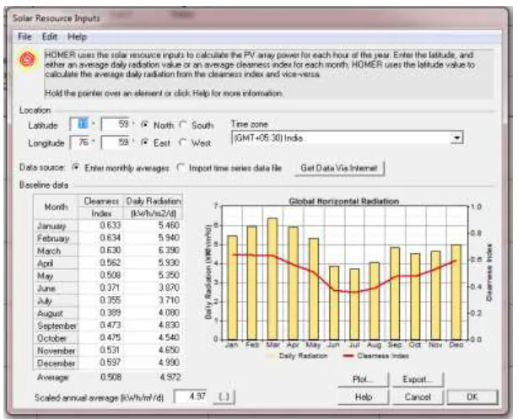
Task: Select the North latitude radio button
Action: (144, 125)
